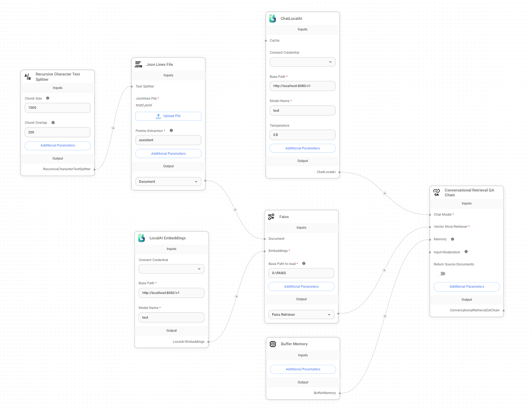532x410 pixels.
Task: Click the Vector Store Retriever input anchor
Action: (430, 227)
